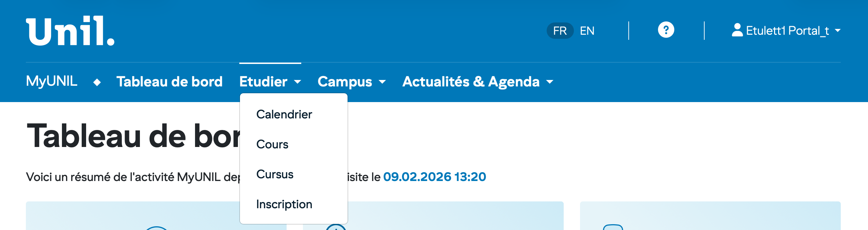Collapse the Etudier dropdown menu
The height and width of the screenshot is (230, 868).
point(270,82)
